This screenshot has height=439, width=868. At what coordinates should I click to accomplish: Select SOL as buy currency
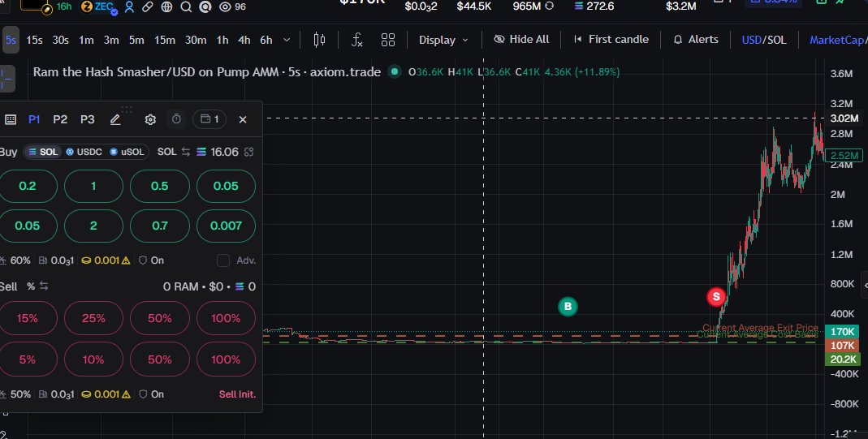(43, 152)
